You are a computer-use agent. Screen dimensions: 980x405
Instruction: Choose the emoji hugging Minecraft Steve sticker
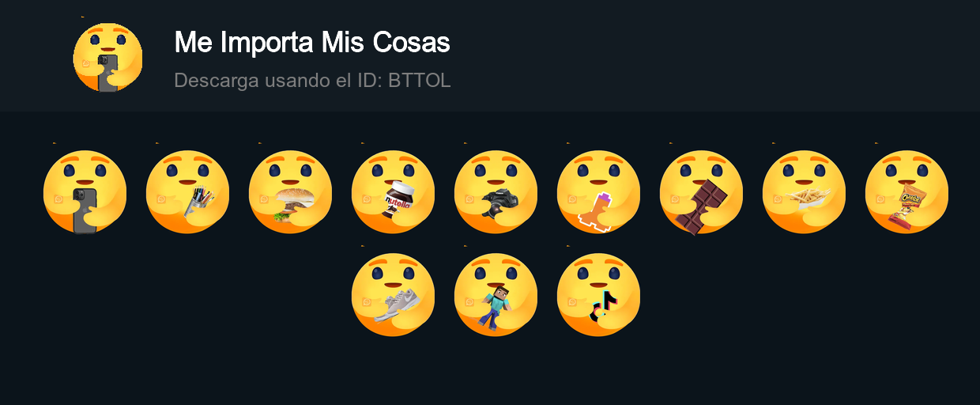click(496, 295)
